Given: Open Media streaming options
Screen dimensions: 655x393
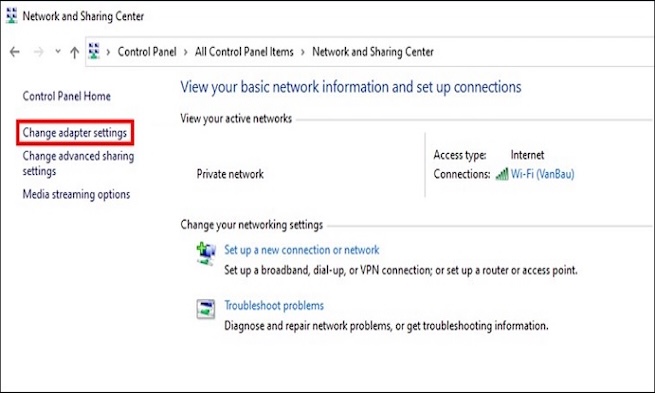Looking at the screenshot, I should click(76, 194).
